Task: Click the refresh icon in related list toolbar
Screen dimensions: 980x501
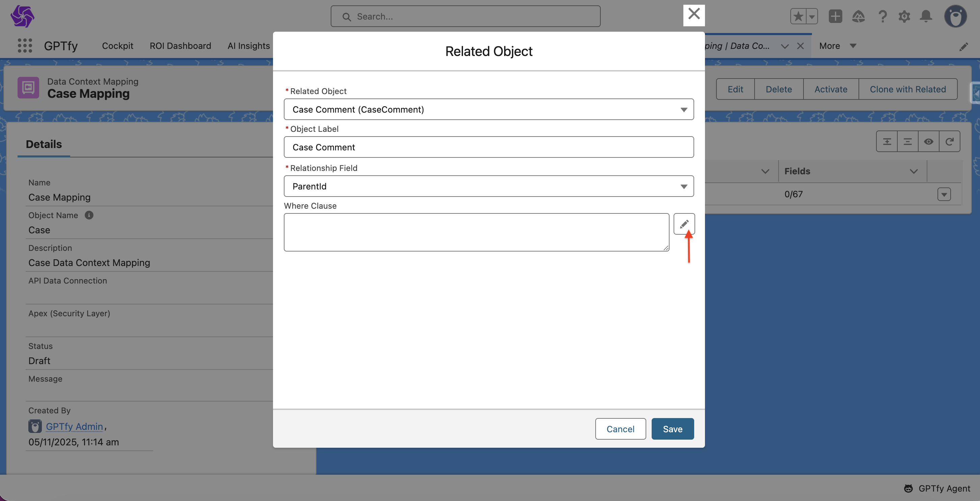Action: 949,141
